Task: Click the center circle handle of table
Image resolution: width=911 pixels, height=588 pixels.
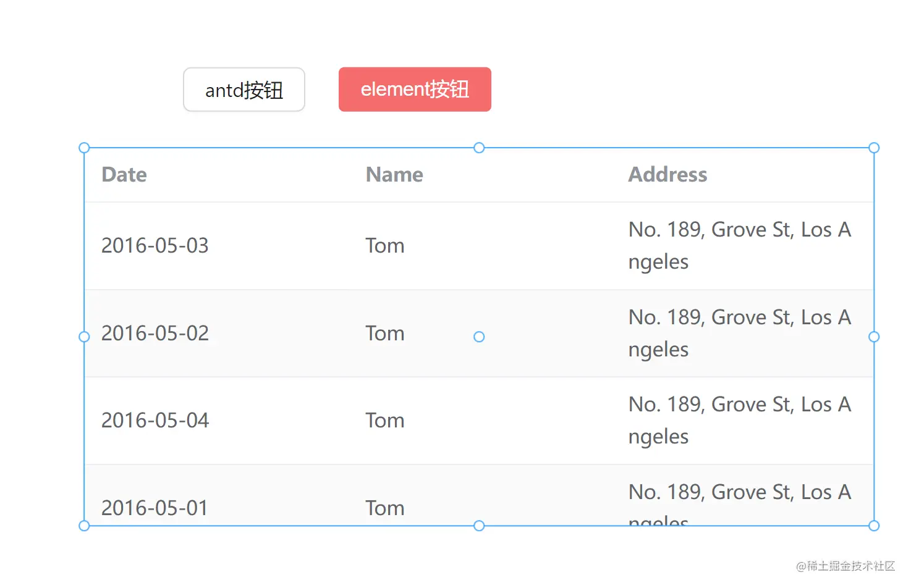Action: pos(479,337)
